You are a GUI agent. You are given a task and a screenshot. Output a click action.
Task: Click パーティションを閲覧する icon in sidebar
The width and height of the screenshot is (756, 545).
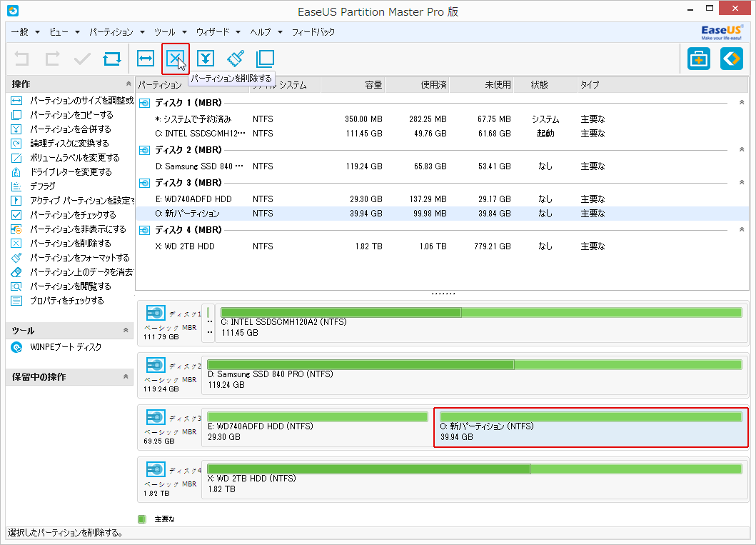coord(16,286)
